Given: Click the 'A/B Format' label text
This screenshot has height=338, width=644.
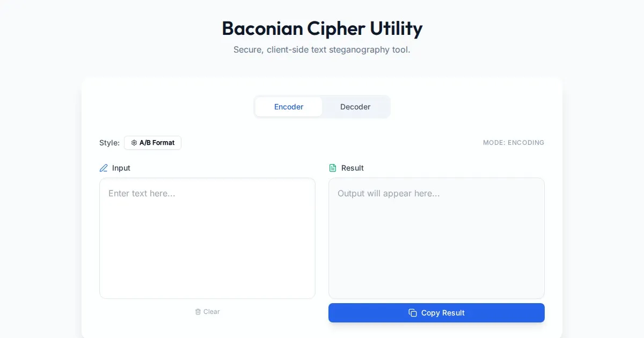Looking at the screenshot, I should (x=157, y=143).
